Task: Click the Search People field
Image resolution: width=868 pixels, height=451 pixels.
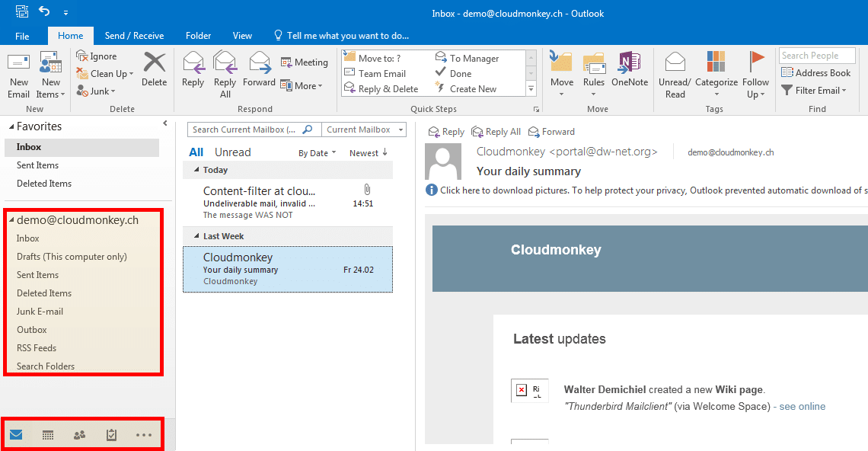Action: pos(817,56)
